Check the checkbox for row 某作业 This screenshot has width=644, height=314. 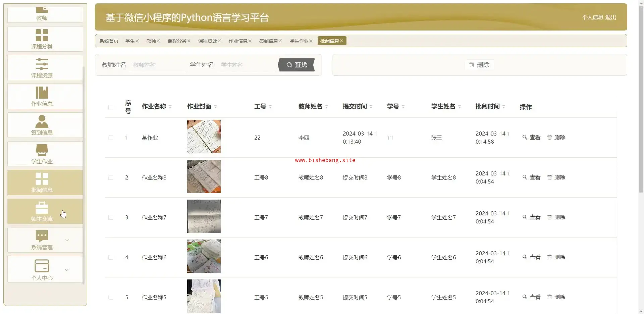[111, 138]
